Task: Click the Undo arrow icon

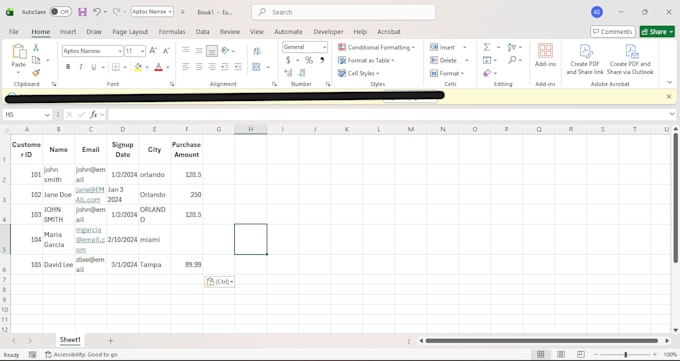Action: [97, 12]
